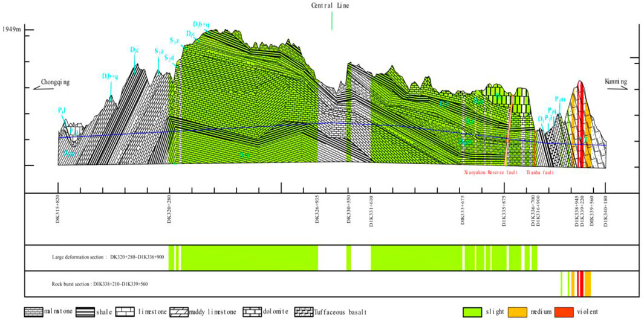Click the 'dolomite' legend text
Viewport: 644px width, 320px height.
[x=275, y=312]
